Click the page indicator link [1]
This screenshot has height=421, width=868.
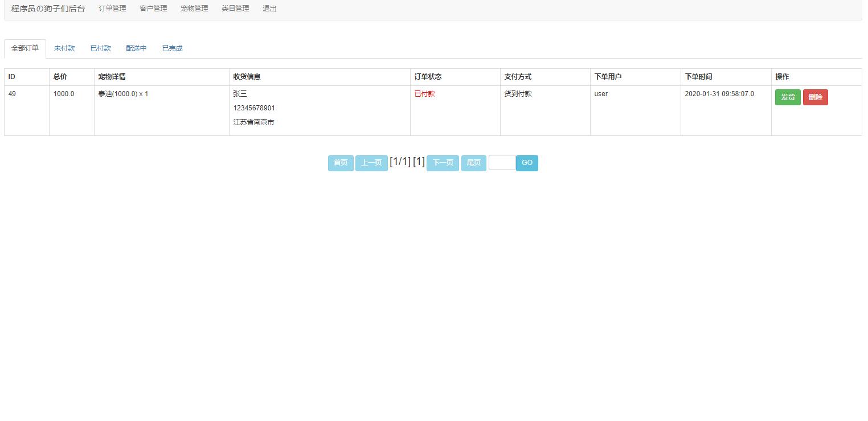(418, 162)
